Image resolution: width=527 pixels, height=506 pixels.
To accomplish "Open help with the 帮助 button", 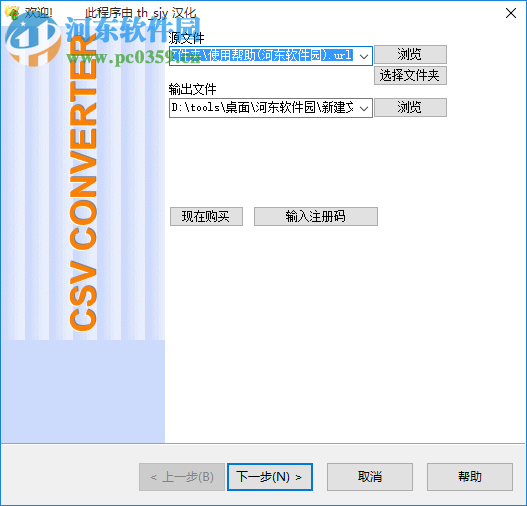I will pos(470,477).
